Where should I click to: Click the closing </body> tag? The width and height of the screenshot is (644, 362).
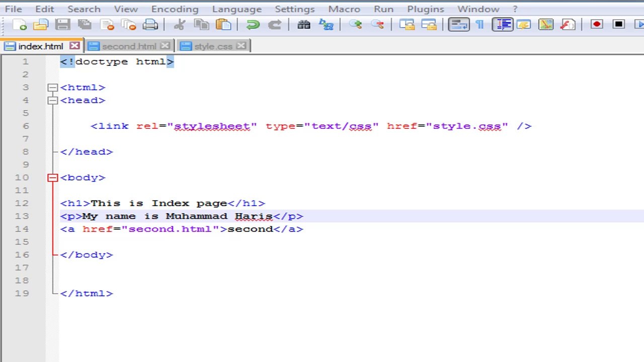(87, 255)
